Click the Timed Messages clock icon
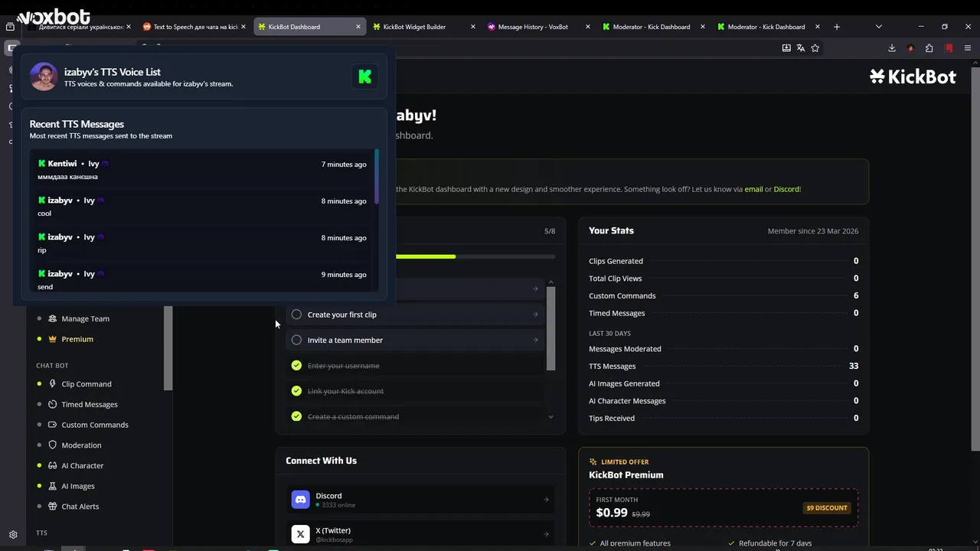This screenshot has width=980, height=551. [x=52, y=404]
